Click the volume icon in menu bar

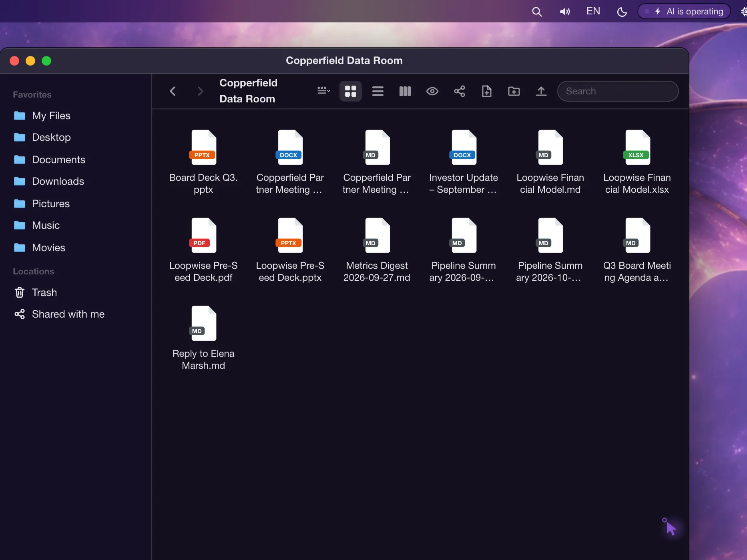565,12
